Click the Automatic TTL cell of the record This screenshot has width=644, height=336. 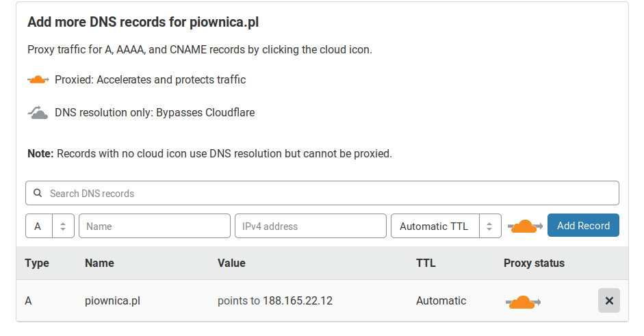point(441,300)
